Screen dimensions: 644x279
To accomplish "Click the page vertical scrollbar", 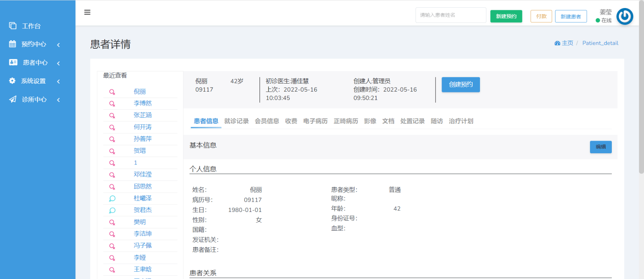I will coord(641,88).
